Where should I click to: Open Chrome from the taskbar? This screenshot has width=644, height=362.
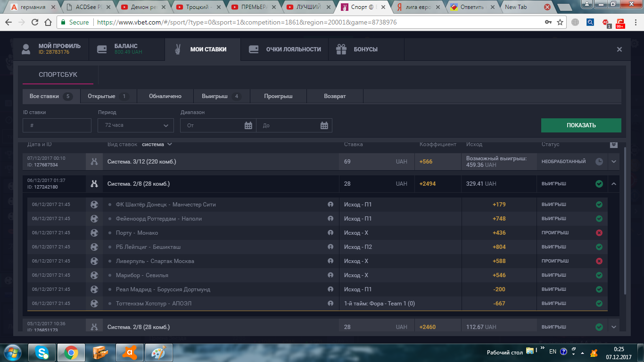tap(71, 353)
